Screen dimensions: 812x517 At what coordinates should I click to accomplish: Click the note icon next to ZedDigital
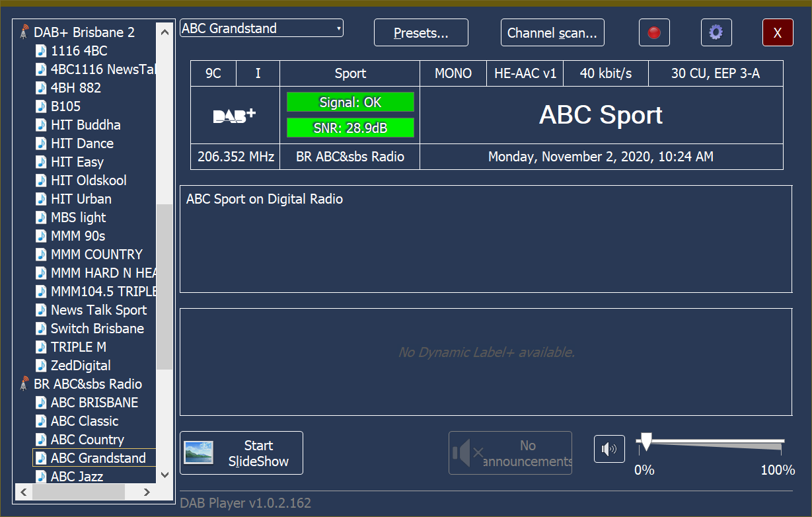[42, 366]
